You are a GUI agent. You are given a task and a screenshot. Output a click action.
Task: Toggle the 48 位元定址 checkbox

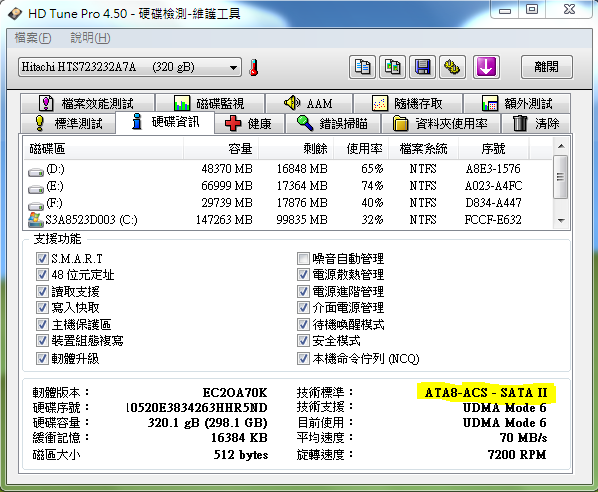(x=42, y=275)
